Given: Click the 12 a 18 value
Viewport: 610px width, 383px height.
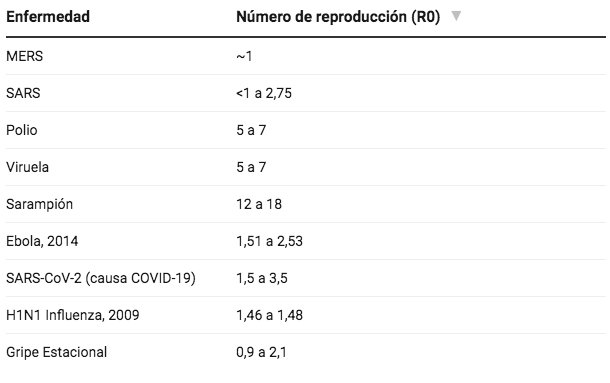Looking at the screenshot, I should point(259,204).
